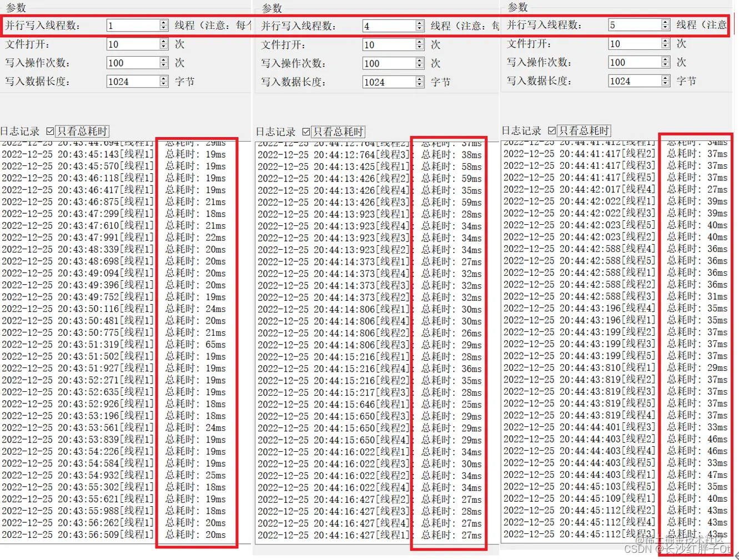
Task: Select log row 20:43:54:932[线程1] showing 25ms
Action: [114, 475]
